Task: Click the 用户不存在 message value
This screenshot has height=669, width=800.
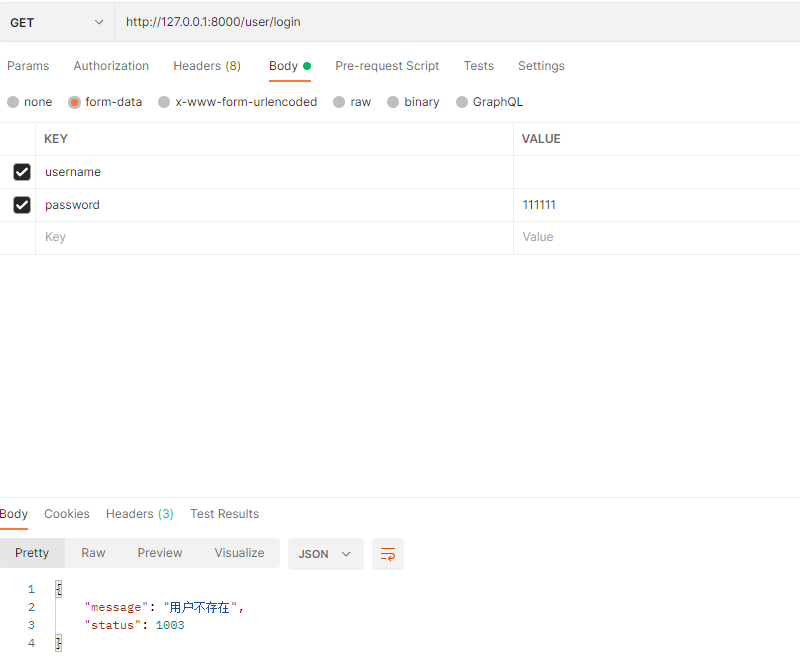Action: click(x=199, y=607)
